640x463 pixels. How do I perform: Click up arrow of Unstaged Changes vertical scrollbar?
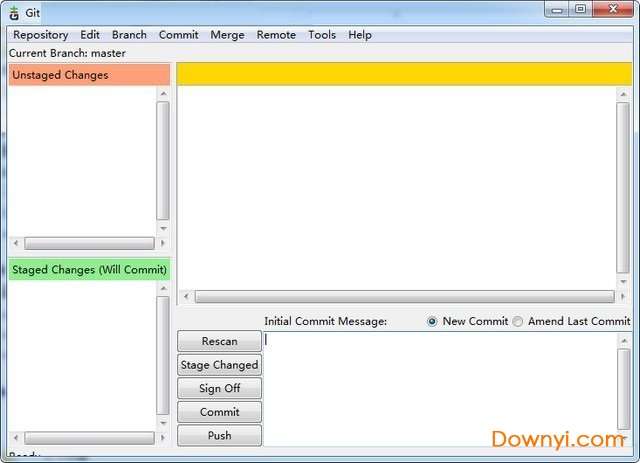(x=163, y=94)
